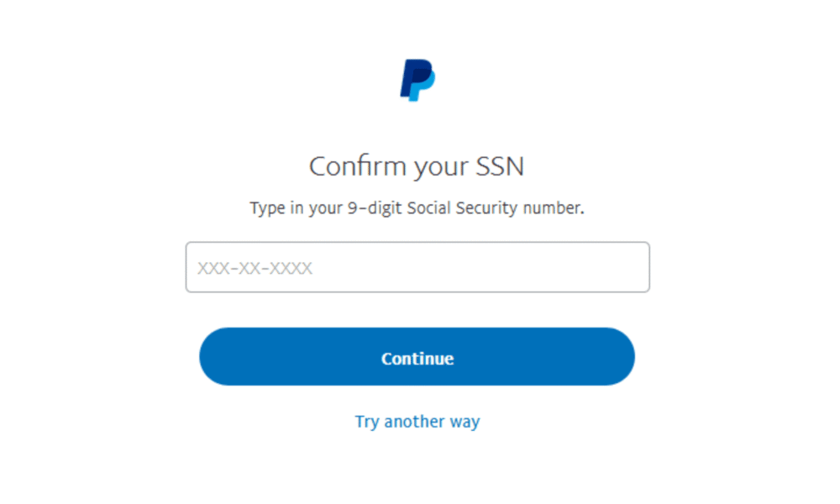Click the Continue label on blue button
840x504 pixels.
point(417,358)
